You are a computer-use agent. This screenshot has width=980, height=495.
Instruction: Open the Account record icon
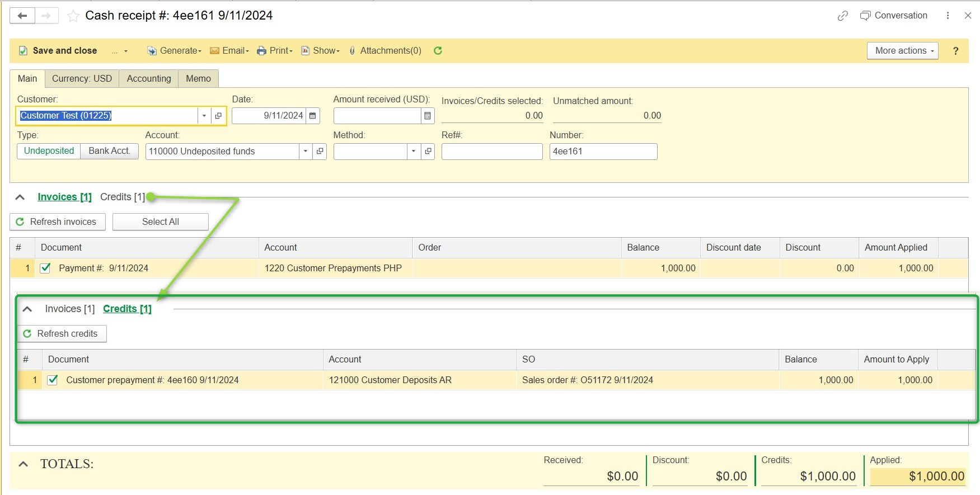pos(320,152)
